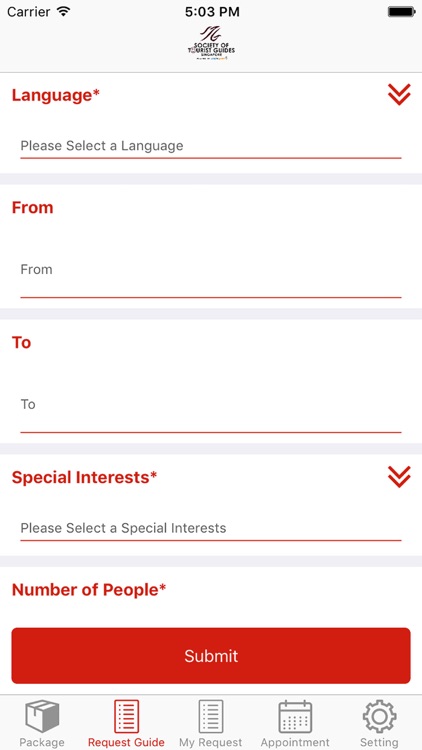Focus the To date input field
The height and width of the screenshot is (750, 422).
(x=211, y=412)
